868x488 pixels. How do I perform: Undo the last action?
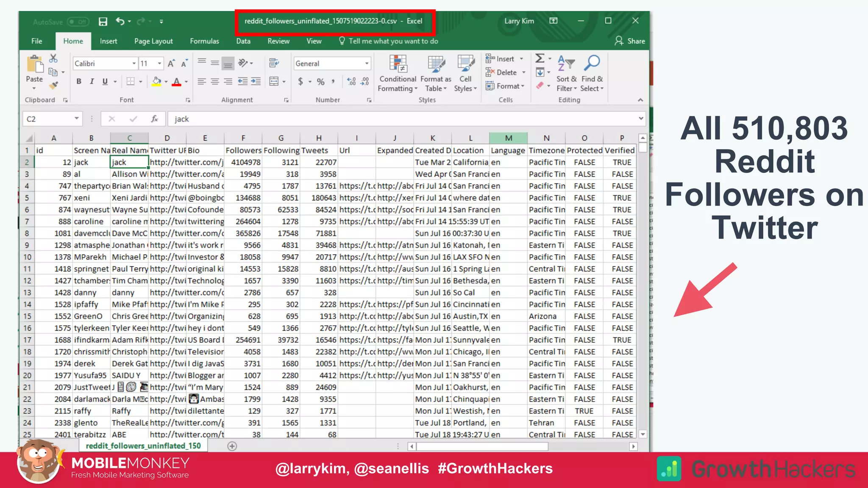[120, 21]
